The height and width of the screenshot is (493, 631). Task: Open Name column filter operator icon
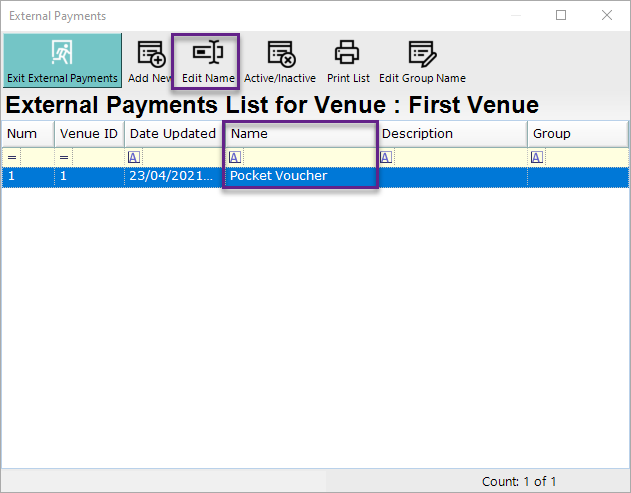point(235,157)
